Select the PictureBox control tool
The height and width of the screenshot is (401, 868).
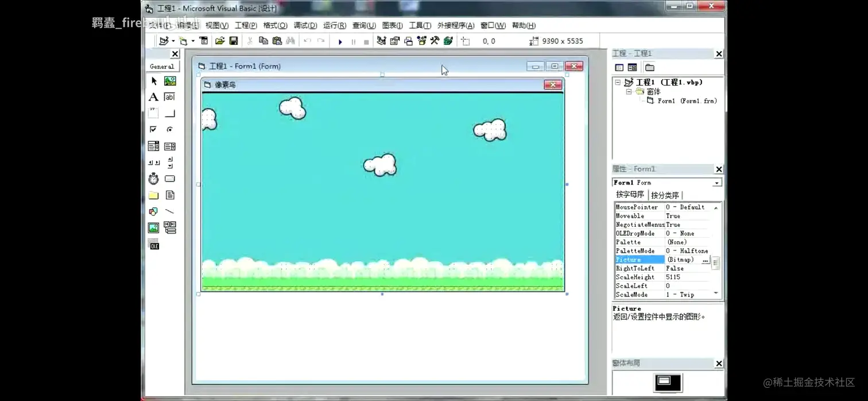coord(170,81)
